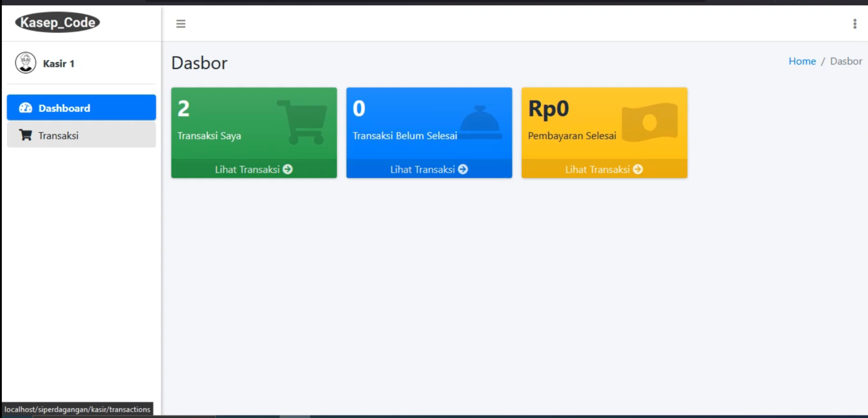Click arrow icon in green card footer
This screenshot has height=418, width=868.
point(288,169)
